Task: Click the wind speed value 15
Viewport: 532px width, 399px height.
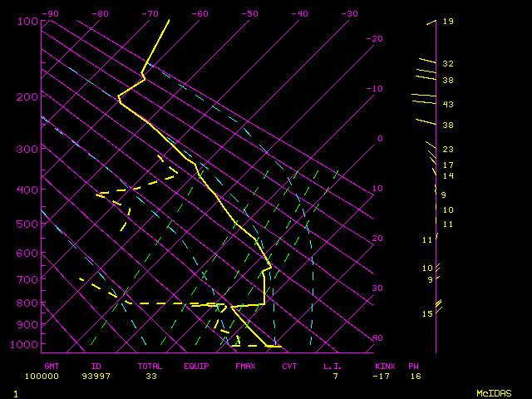Action: [427, 313]
